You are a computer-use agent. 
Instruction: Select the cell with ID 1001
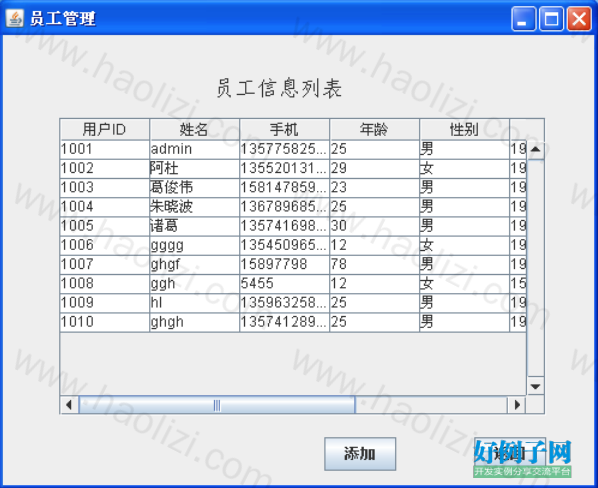104,149
